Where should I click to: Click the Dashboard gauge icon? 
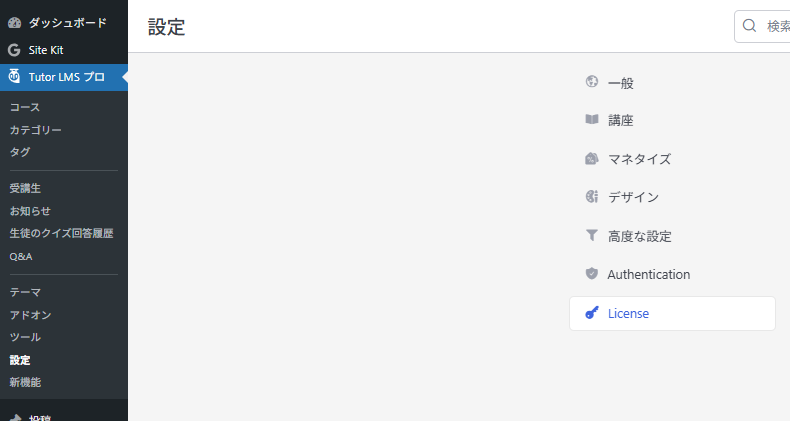14,22
